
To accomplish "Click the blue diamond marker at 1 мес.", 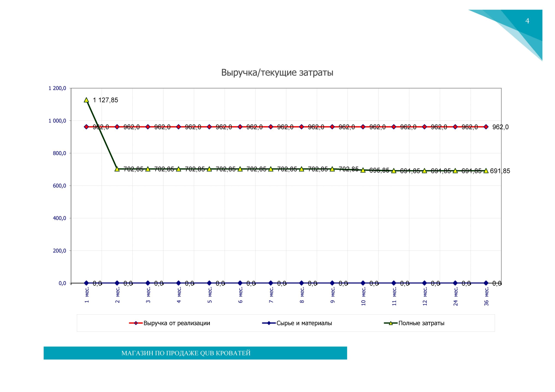I will [x=86, y=283].
